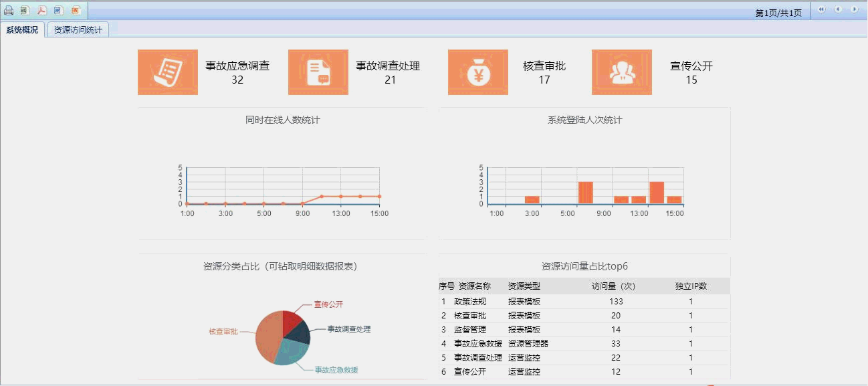Click the 事故调查处理 label
The width and height of the screenshot is (868, 386).
(388, 66)
